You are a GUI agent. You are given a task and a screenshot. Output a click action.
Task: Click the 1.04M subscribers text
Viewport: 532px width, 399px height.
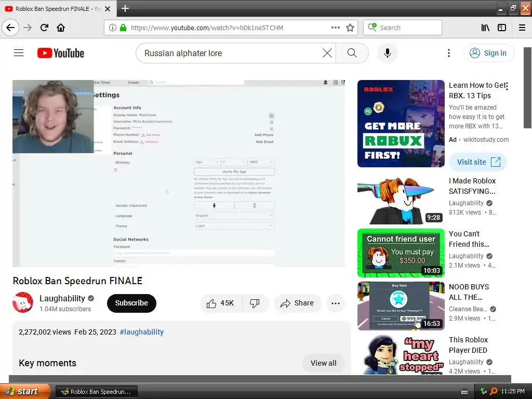tap(65, 309)
